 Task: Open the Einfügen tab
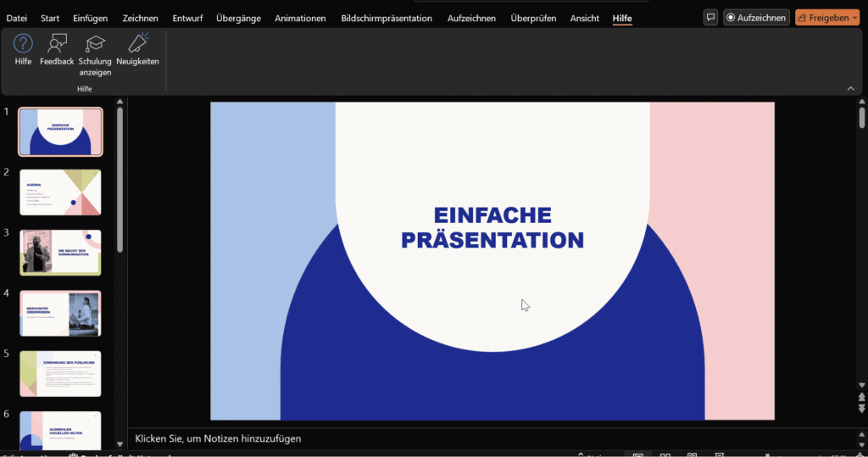tap(91, 18)
